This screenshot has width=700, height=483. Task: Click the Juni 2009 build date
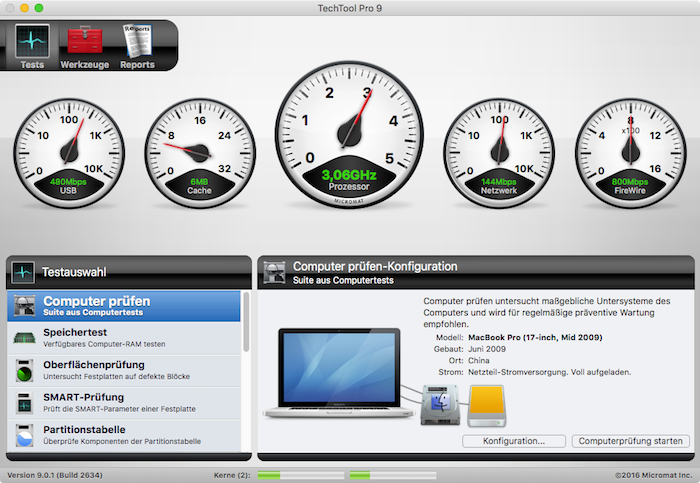click(x=487, y=349)
